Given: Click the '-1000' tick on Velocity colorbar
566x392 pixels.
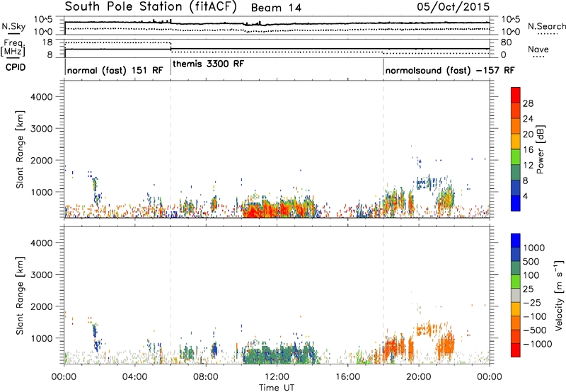Looking at the screenshot, I should pos(537,344).
